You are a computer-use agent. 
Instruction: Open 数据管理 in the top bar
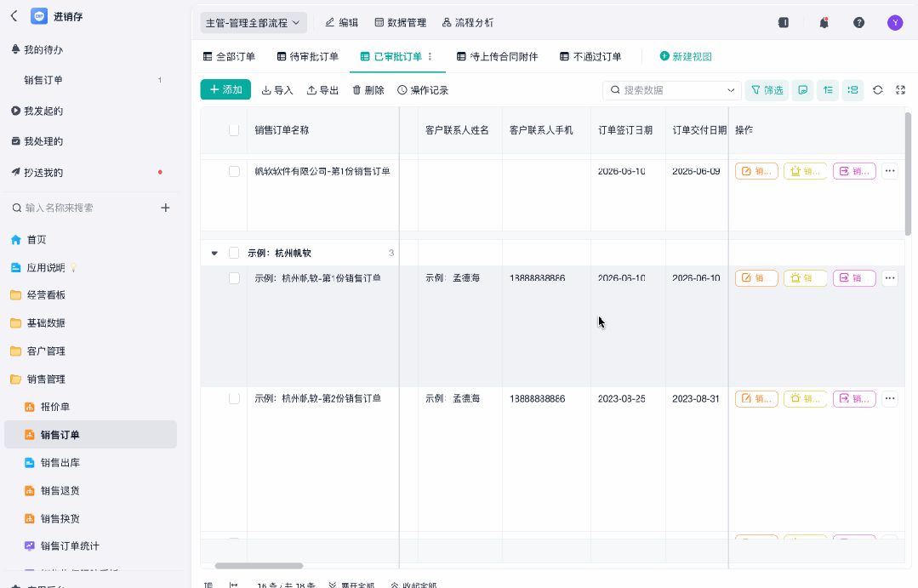(x=401, y=23)
